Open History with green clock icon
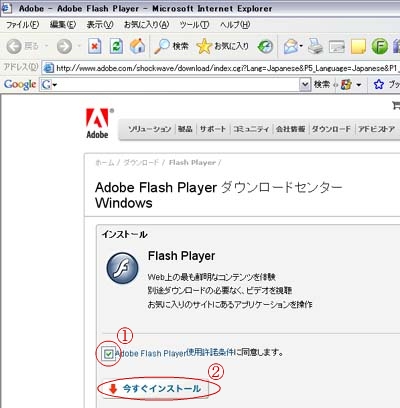Viewport: 400px width, 408px height. (x=265, y=47)
